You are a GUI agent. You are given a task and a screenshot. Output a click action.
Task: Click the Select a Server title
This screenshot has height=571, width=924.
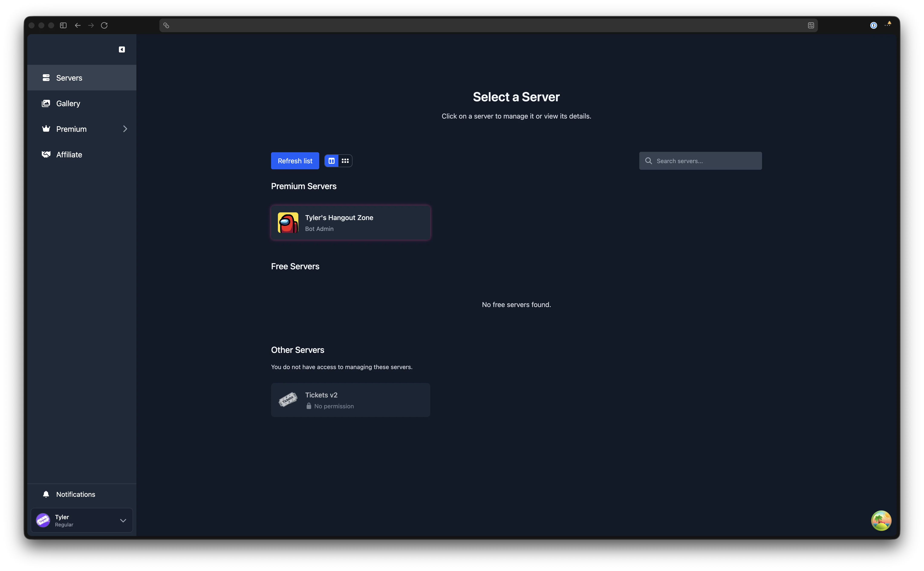[516, 97]
